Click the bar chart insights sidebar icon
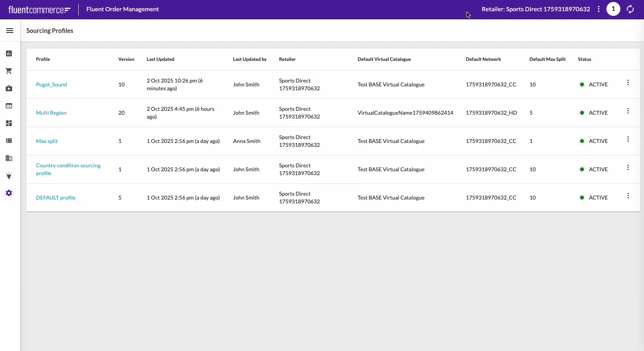 click(9, 53)
